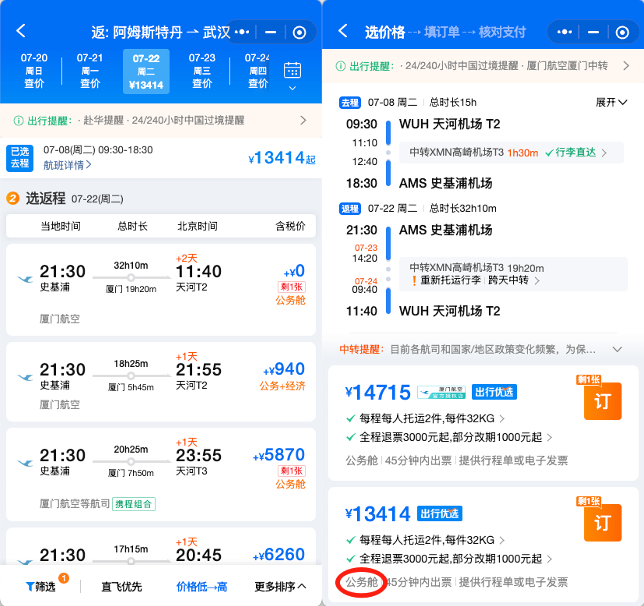Open mini-program more menu on right screen
The width and height of the screenshot is (644, 606).
click(x=565, y=32)
